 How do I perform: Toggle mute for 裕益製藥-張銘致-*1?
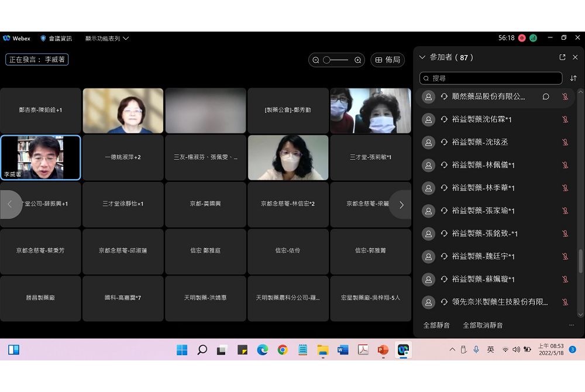tap(565, 233)
